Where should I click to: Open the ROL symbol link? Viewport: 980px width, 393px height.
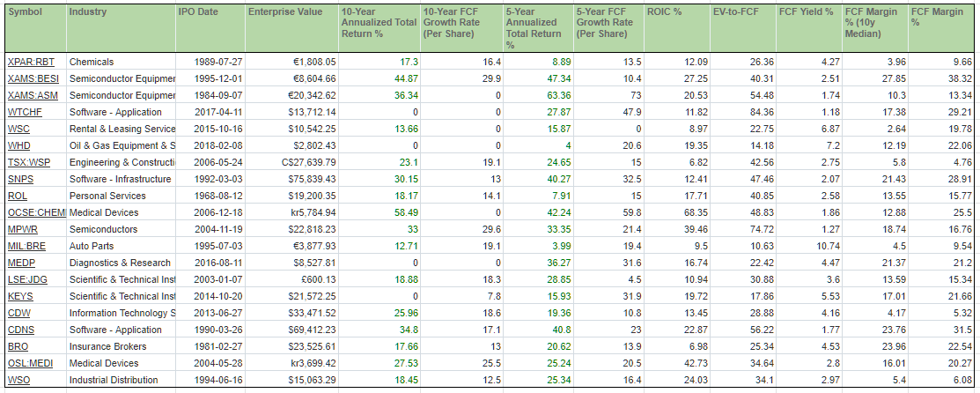tap(17, 196)
